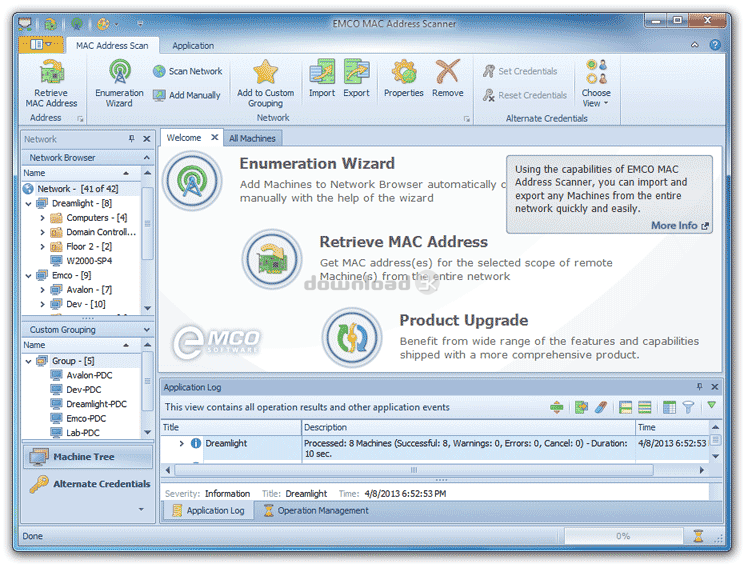744x564 pixels.
Task: Click the large Retrieve MAC Address welcome icon
Action: click(272, 259)
